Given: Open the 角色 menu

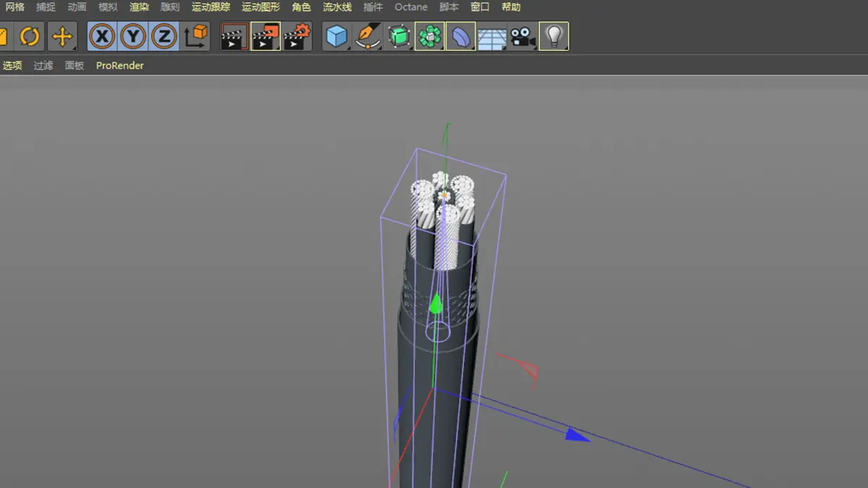Looking at the screenshot, I should 301,7.
